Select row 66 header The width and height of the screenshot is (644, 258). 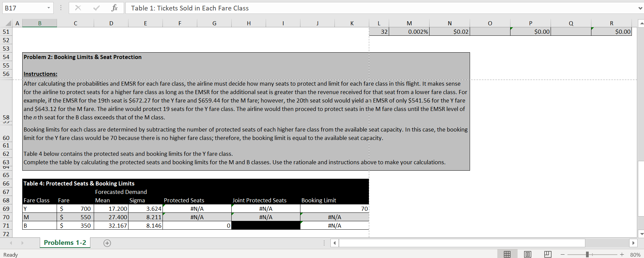point(6,183)
